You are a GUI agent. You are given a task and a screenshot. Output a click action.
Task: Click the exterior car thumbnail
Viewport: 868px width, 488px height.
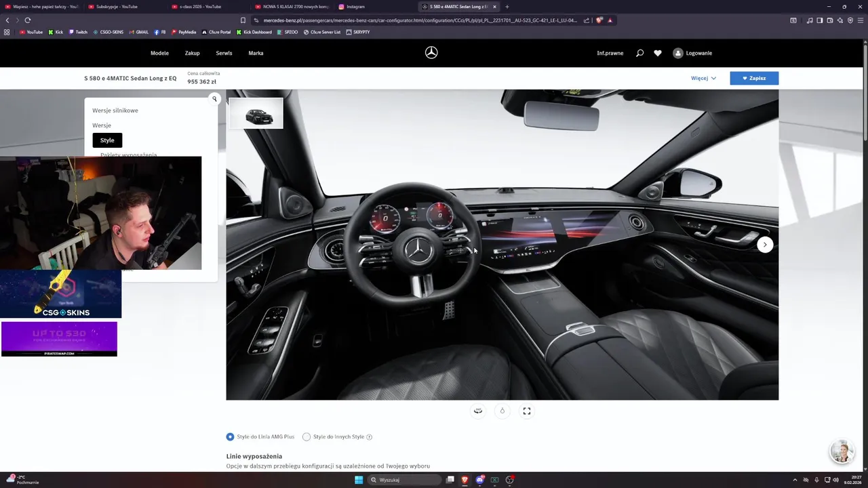click(256, 114)
